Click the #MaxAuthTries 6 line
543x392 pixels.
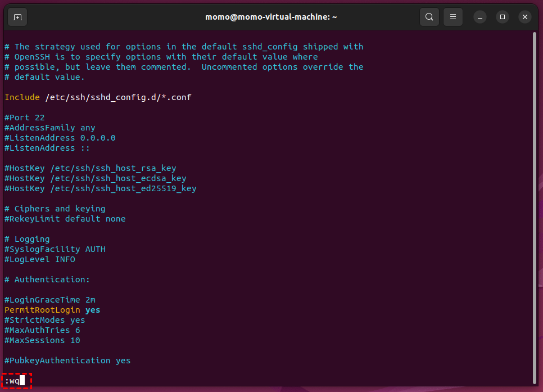pos(42,330)
